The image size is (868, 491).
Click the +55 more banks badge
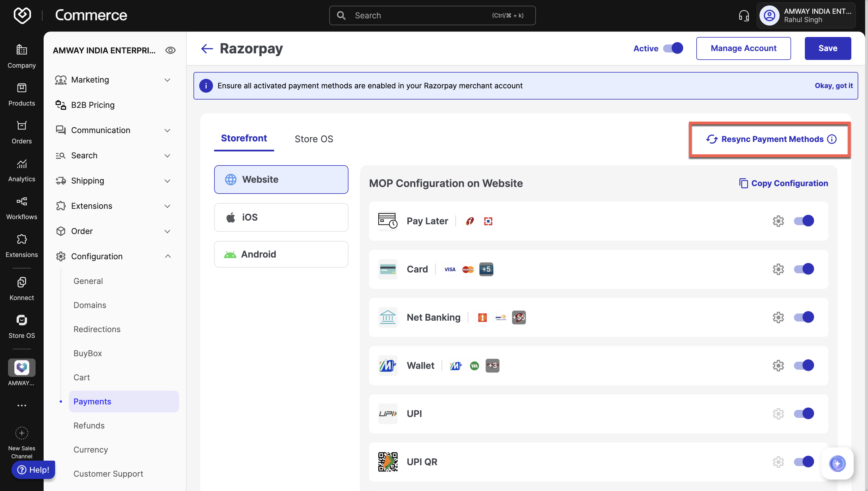[x=519, y=317]
